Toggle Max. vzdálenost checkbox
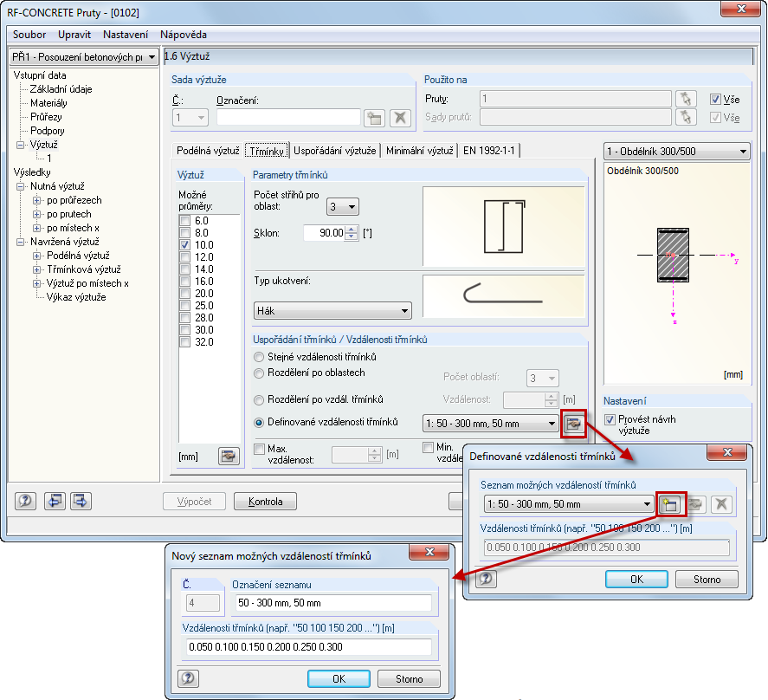768x700 pixels. pyautogui.click(x=260, y=449)
